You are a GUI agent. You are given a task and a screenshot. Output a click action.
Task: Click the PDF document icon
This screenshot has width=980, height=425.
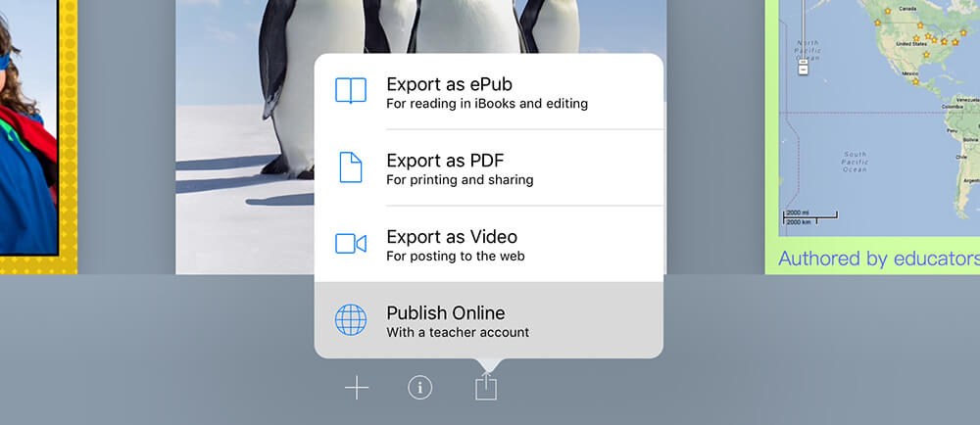tap(350, 167)
